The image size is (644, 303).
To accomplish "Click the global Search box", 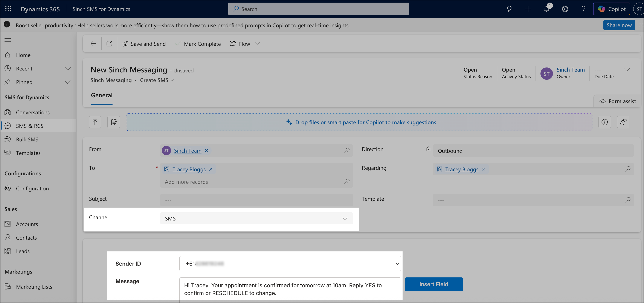I will (319, 9).
